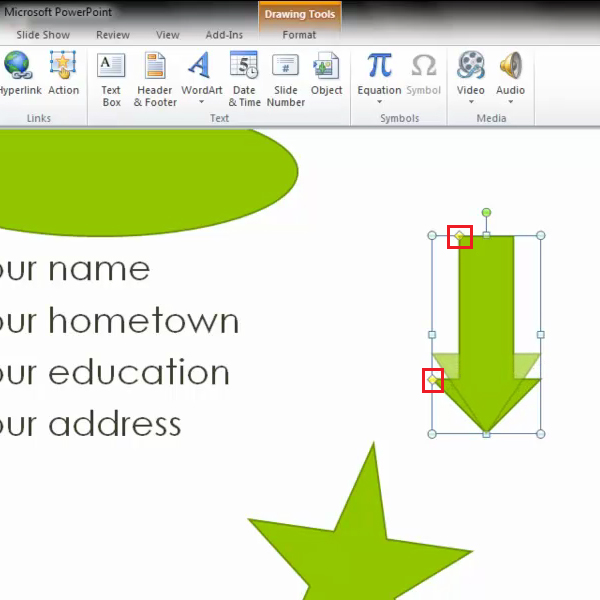Insert Date & Time
The height and width of the screenshot is (600, 600).
click(245, 80)
